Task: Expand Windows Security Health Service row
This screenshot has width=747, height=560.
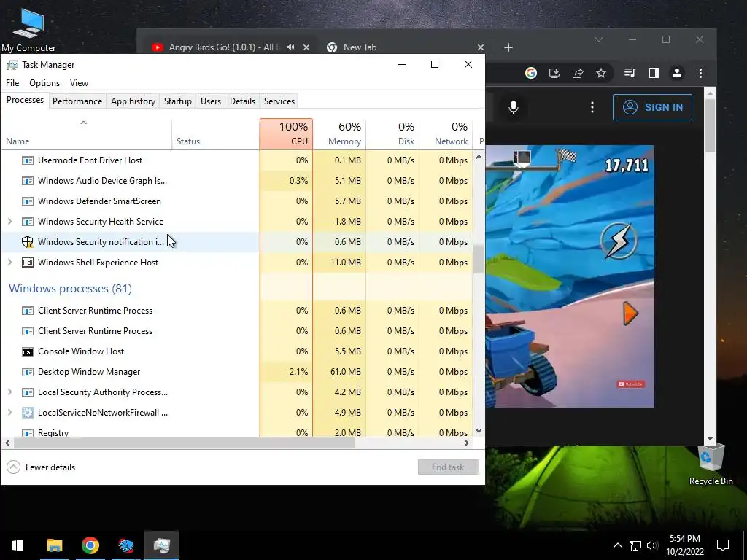Action: [x=10, y=222]
